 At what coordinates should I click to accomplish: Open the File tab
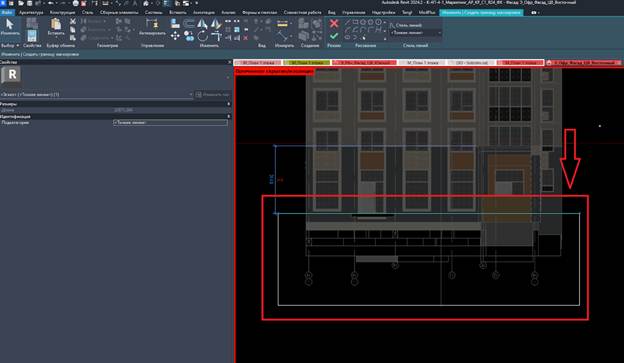pos(6,12)
